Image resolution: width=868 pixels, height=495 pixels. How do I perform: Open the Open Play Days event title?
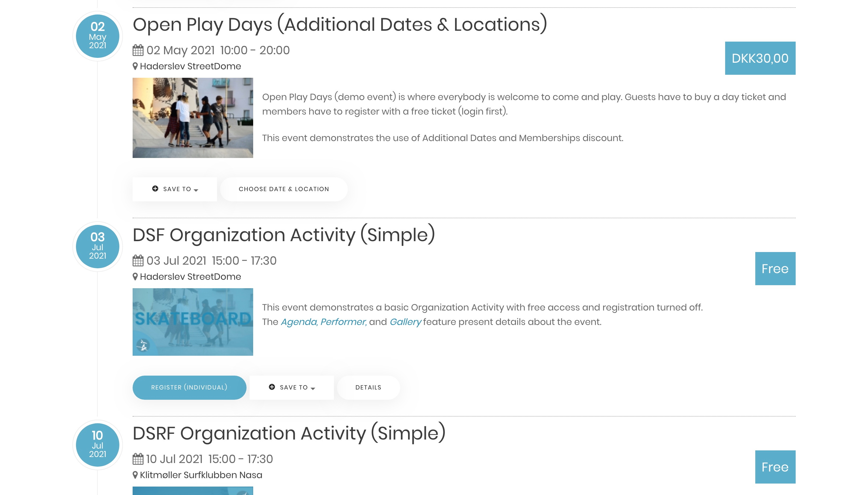(340, 24)
